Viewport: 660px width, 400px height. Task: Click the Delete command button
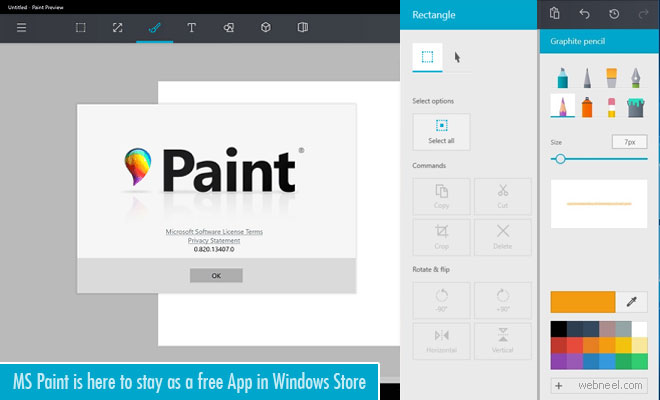[503, 237]
